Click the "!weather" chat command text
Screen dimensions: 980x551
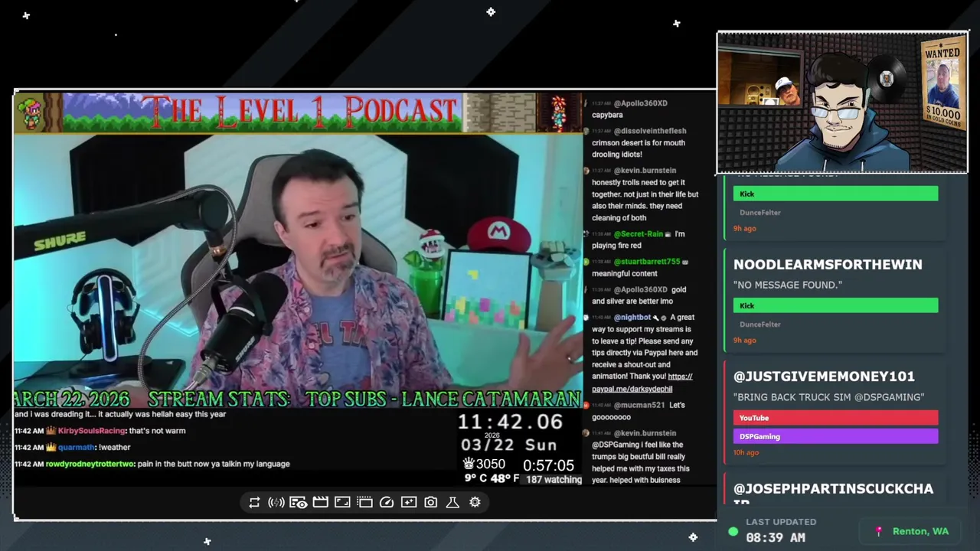point(115,447)
